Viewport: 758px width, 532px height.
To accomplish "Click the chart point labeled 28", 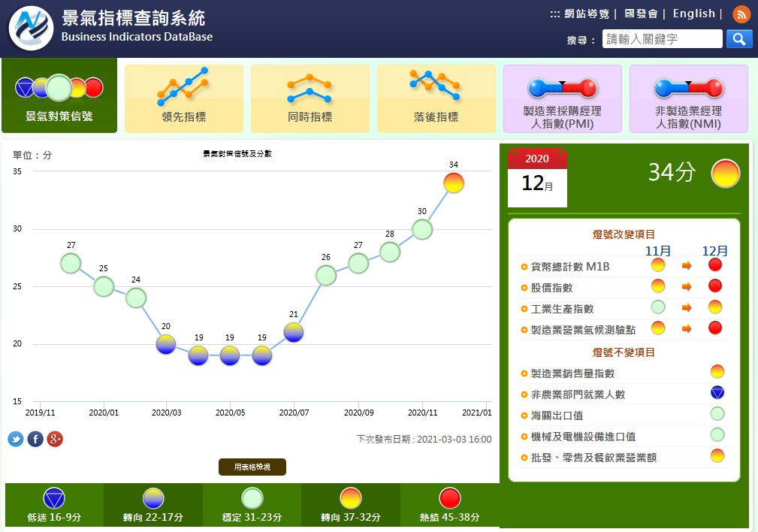I will [x=390, y=252].
